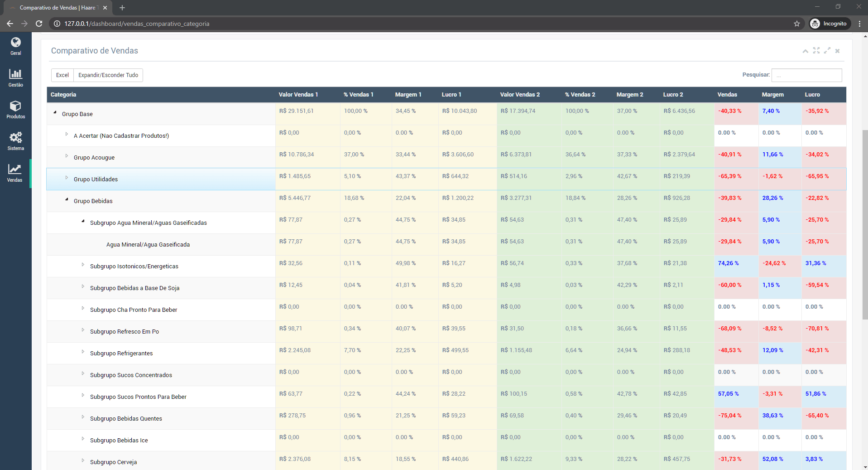
Task: Reload the page with the refresh icon
Action: 39,24
